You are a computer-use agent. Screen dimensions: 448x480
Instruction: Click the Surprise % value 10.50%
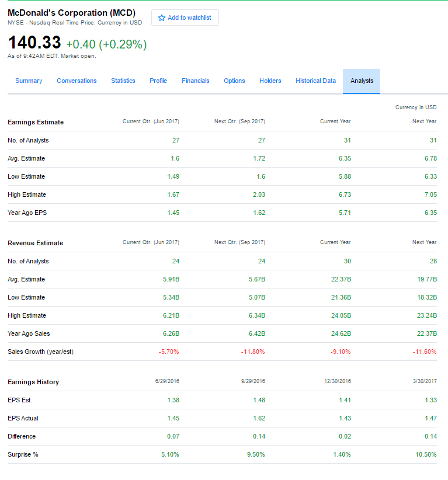tap(426, 454)
